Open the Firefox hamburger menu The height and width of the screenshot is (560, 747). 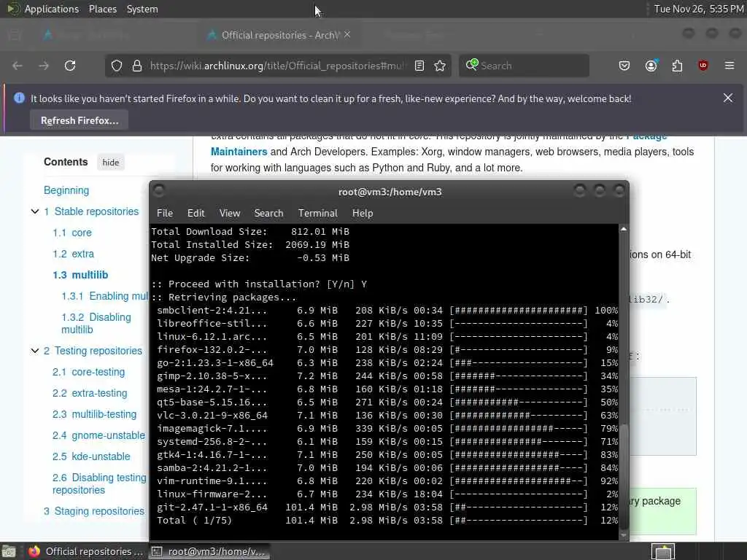coord(729,66)
